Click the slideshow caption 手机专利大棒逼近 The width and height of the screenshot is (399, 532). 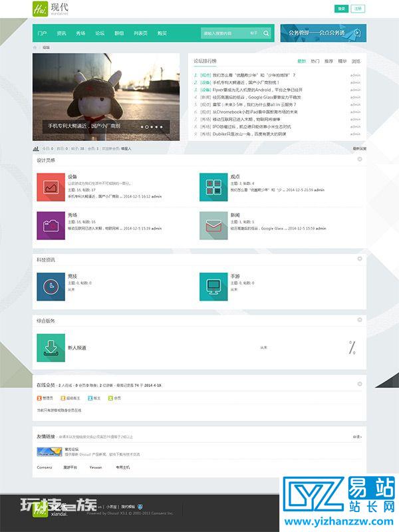coord(84,126)
